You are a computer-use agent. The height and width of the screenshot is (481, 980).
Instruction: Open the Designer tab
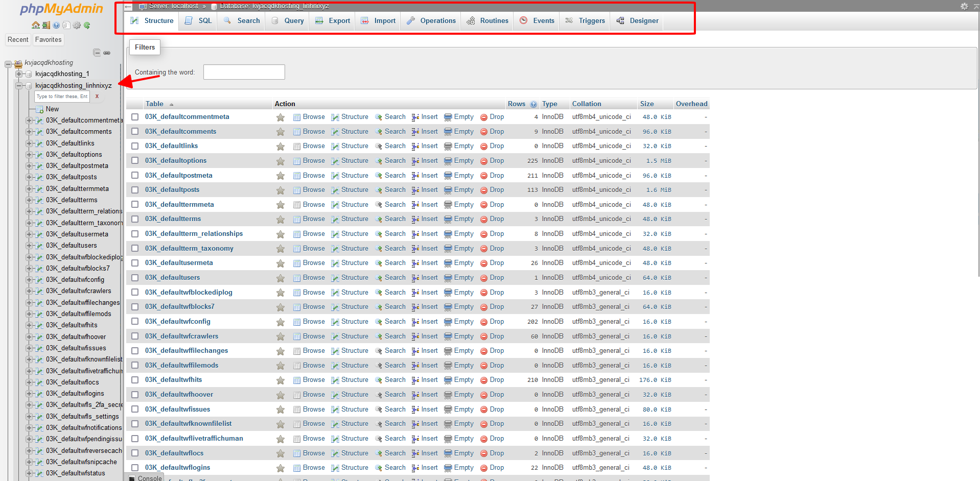click(x=637, y=21)
